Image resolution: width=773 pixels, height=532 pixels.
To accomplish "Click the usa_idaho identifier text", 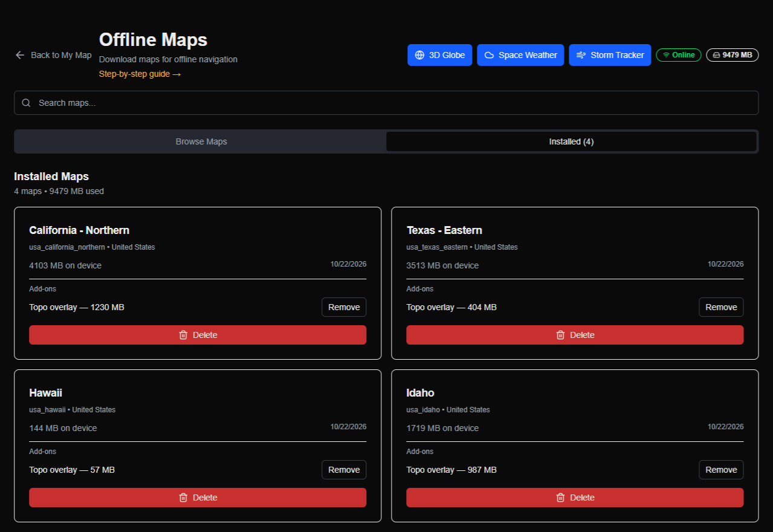I will [x=423, y=410].
